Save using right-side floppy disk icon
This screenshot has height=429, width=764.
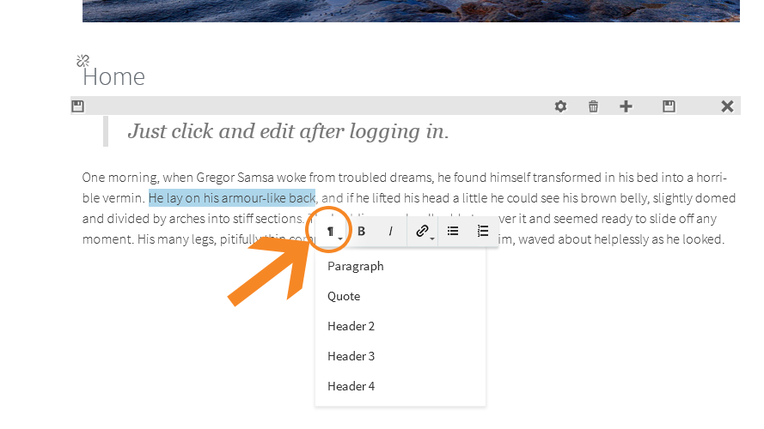[669, 106]
